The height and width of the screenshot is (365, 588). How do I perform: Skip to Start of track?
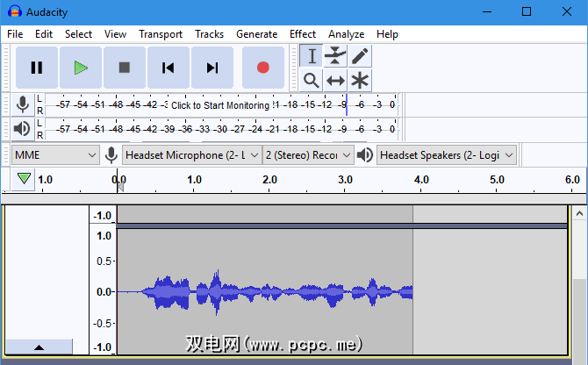[169, 68]
